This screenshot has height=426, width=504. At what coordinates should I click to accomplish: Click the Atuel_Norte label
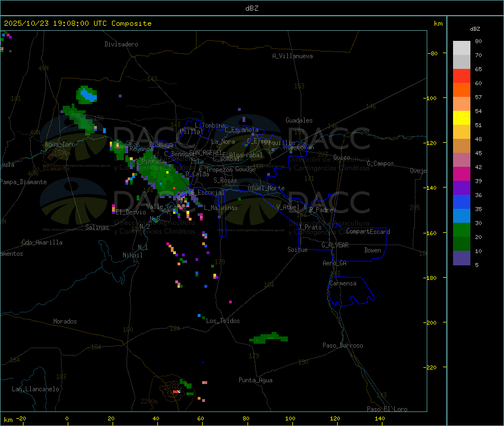[x=266, y=188]
